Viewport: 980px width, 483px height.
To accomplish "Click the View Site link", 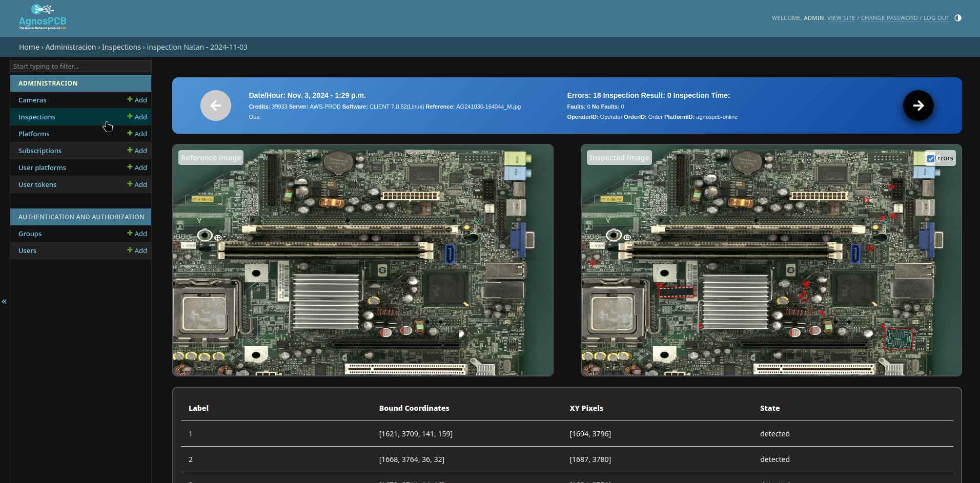I will (x=841, y=18).
